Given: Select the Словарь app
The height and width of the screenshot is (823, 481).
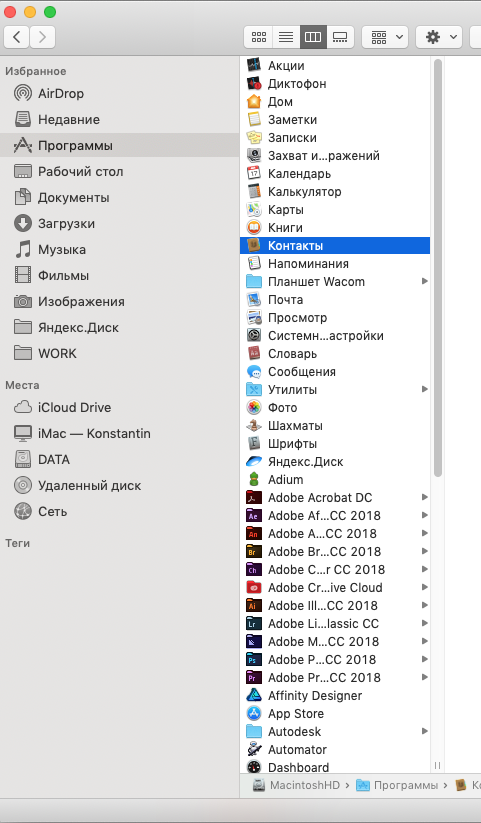Looking at the screenshot, I should 335,353.
